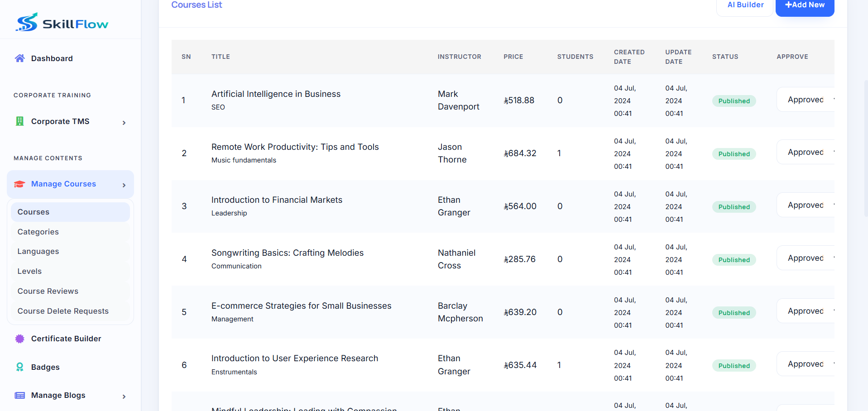Click the Published badge for Artificial Intelligence course
The width and height of the screenshot is (868, 411).
[x=734, y=101]
